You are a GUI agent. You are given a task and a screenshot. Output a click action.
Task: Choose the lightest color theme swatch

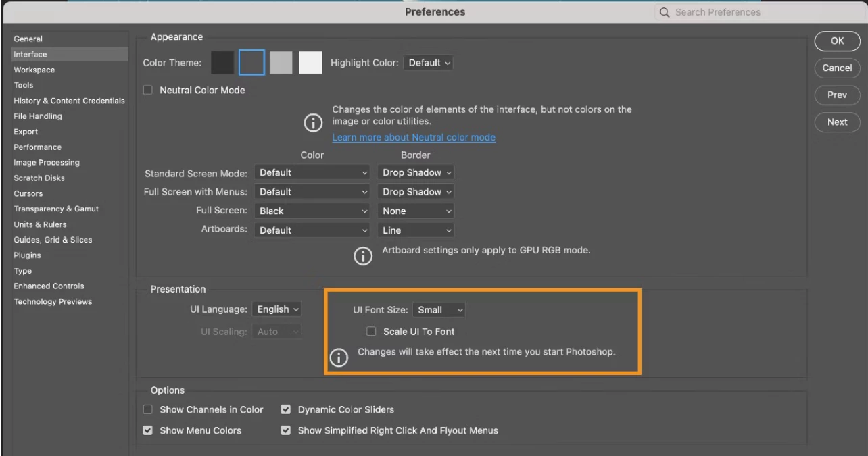(x=311, y=63)
